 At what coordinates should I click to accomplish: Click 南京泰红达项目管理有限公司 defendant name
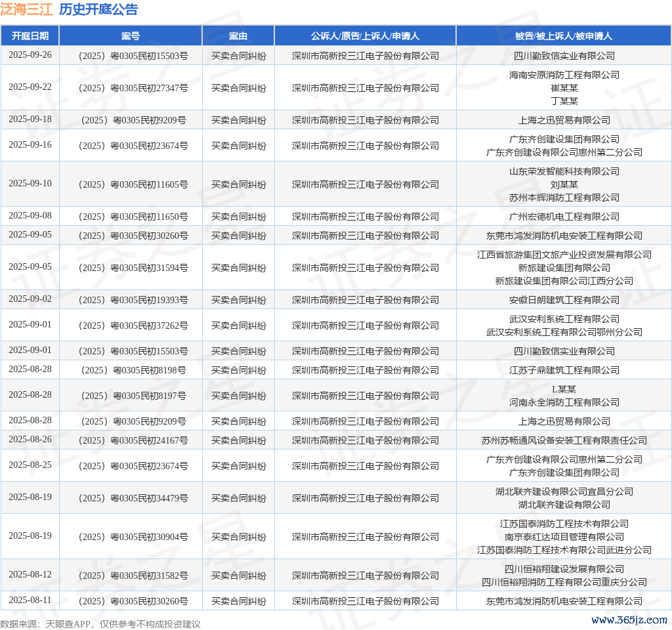click(x=564, y=537)
